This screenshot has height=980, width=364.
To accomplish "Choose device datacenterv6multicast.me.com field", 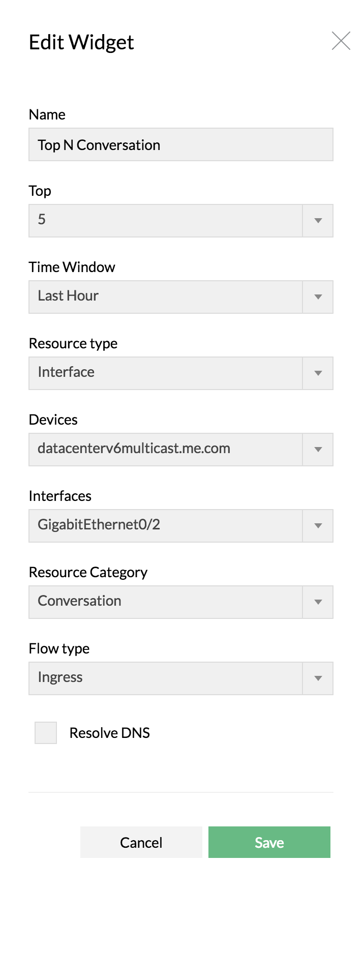I will [165, 450].
